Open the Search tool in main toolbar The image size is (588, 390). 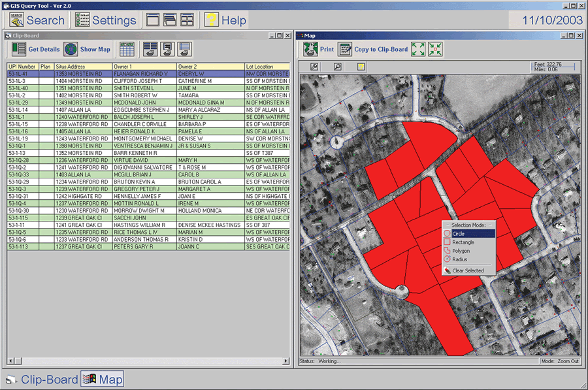pyautogui.click(x=37, y=20)
